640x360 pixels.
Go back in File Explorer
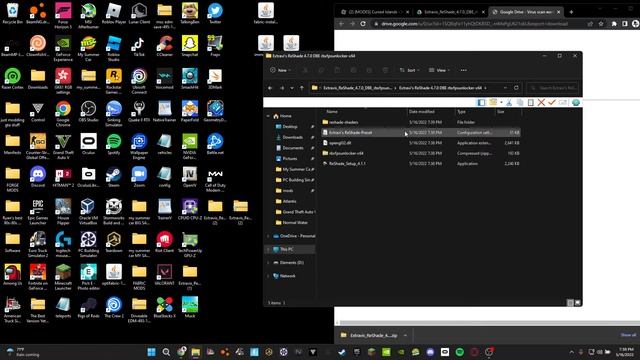[x=270, y=88]
